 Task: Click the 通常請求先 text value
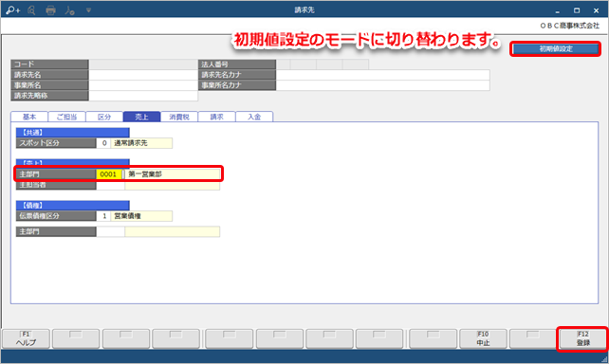point(131,143)
